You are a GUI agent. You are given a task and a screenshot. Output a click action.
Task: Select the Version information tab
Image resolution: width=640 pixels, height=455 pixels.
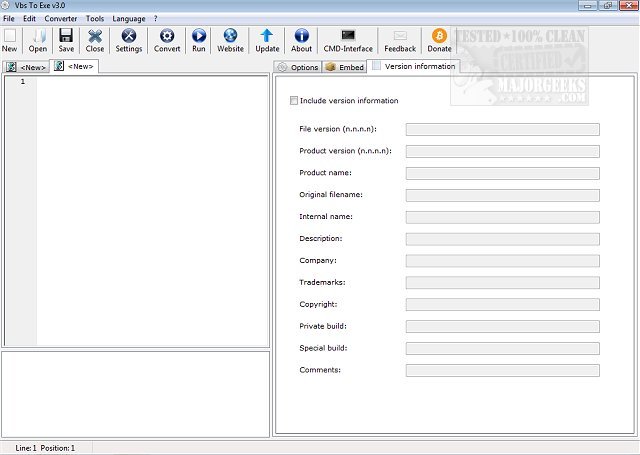(x=413, y=66)
